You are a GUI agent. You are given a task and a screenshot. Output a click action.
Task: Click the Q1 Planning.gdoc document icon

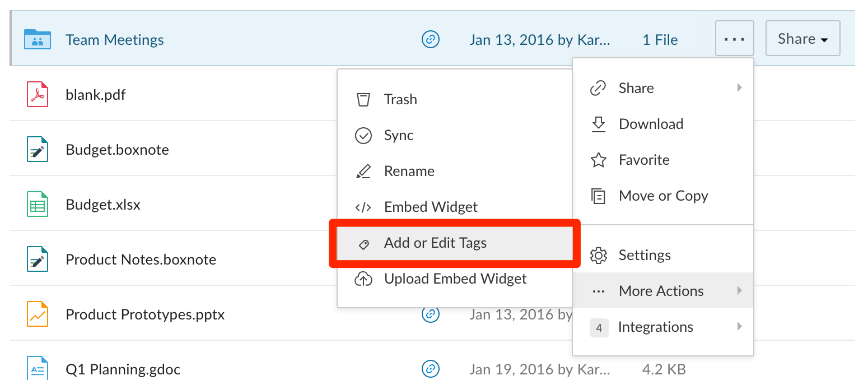click(38, 368)
